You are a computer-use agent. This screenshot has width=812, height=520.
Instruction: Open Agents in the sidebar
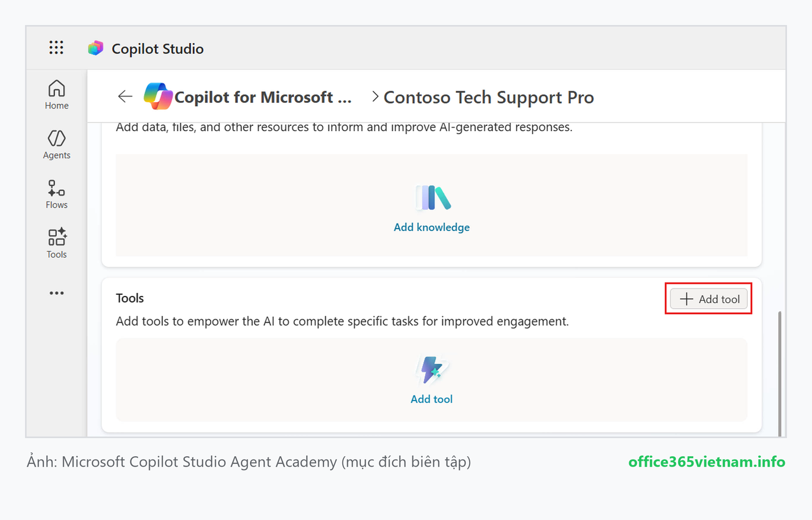[x=57, y=145]
